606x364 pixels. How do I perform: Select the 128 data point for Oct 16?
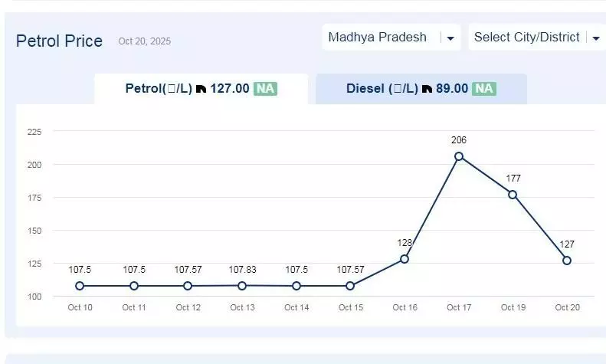point(405,259)
